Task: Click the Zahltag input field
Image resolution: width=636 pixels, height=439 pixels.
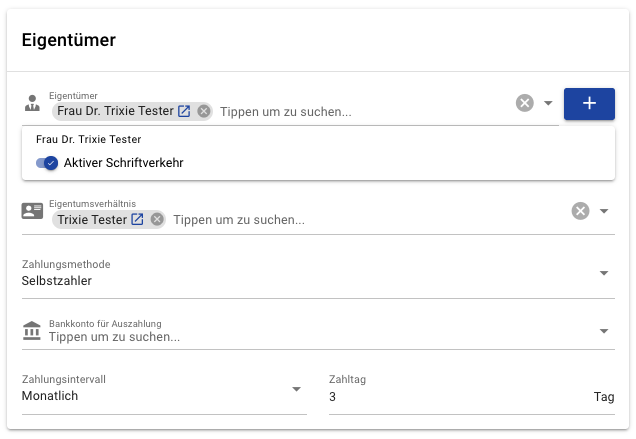Action: 455,396
